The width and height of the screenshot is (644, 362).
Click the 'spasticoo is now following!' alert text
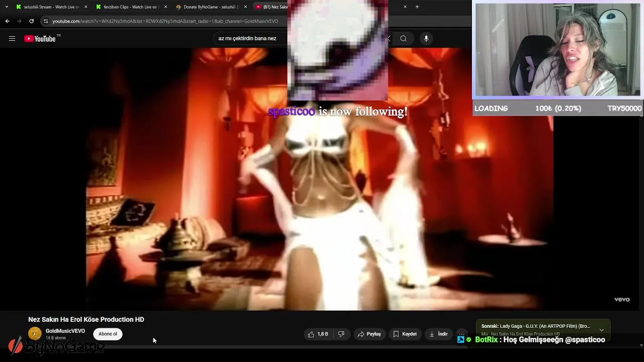click(x=338, y=112)
